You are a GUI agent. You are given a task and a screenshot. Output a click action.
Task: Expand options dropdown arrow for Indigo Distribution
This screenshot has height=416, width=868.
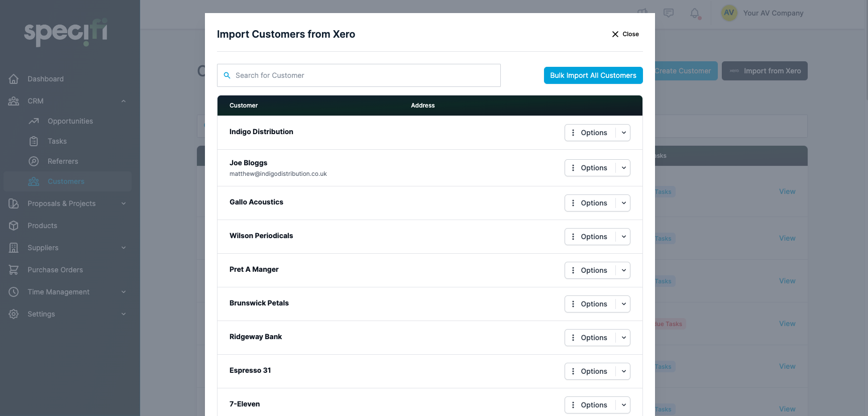pyautogui.click(x=623, y=133)
